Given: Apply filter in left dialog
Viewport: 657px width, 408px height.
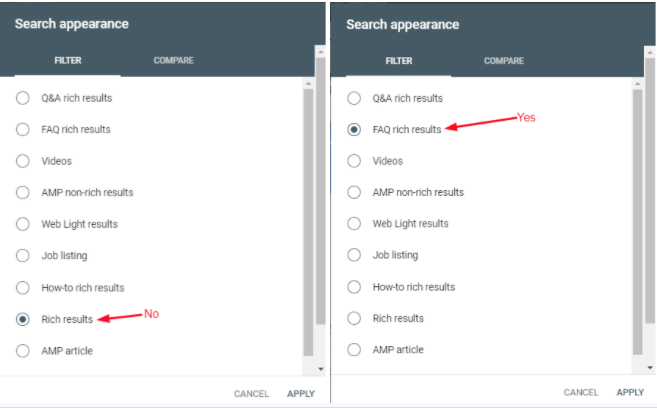Looking at the screenshot, I should coord(301,394).
